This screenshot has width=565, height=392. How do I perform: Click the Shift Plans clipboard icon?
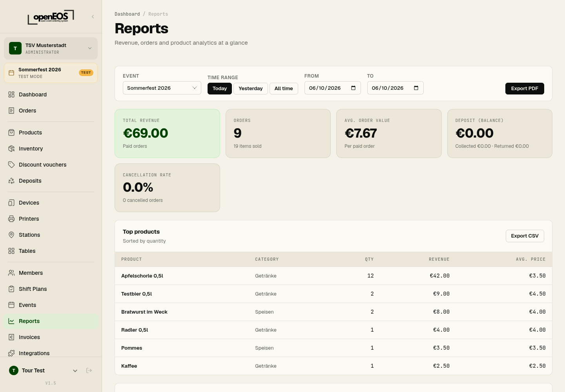(11, 289)
